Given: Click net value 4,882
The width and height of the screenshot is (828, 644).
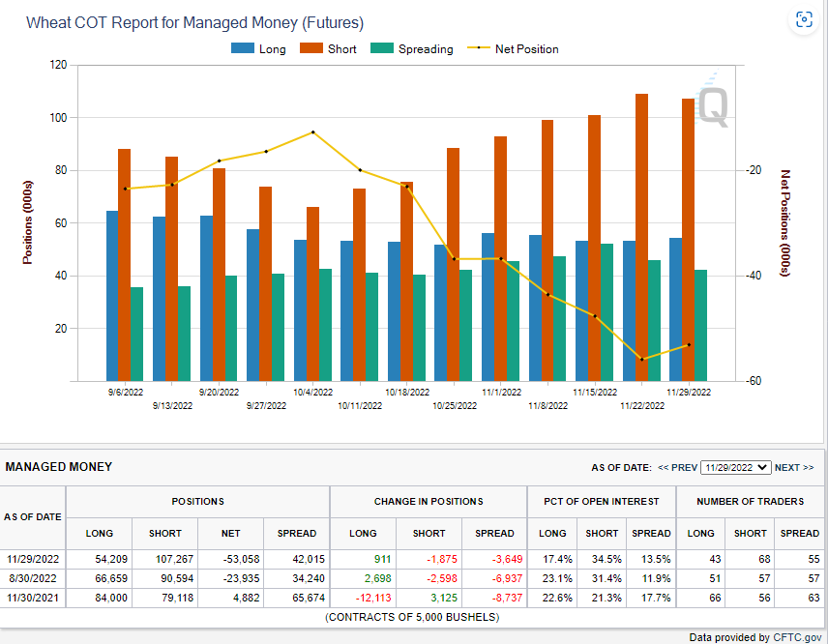Looking at the screenshot, I should click(x=246, y=599).
